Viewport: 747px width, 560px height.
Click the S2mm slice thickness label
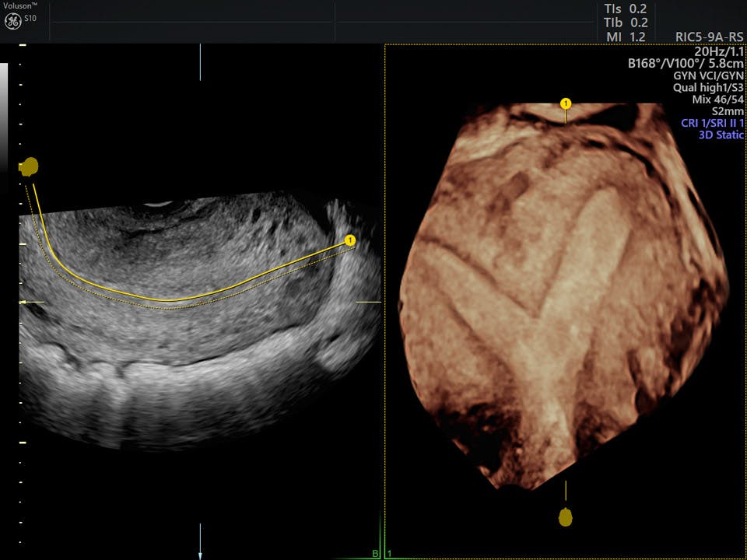click(728, 112)
